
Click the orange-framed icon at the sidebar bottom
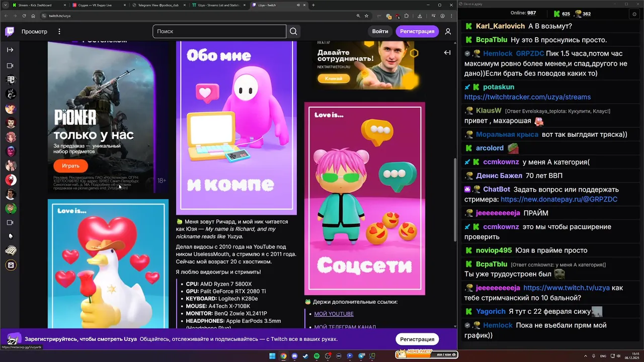coord(11,265)
